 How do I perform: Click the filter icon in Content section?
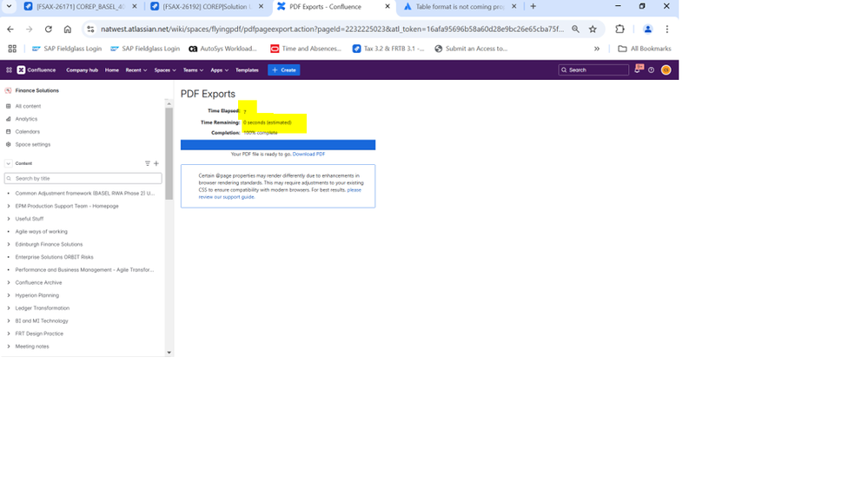(148, 163)
